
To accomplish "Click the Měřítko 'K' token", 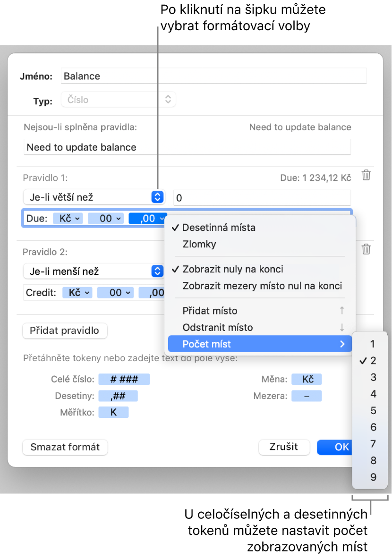I will pos(113,412).
